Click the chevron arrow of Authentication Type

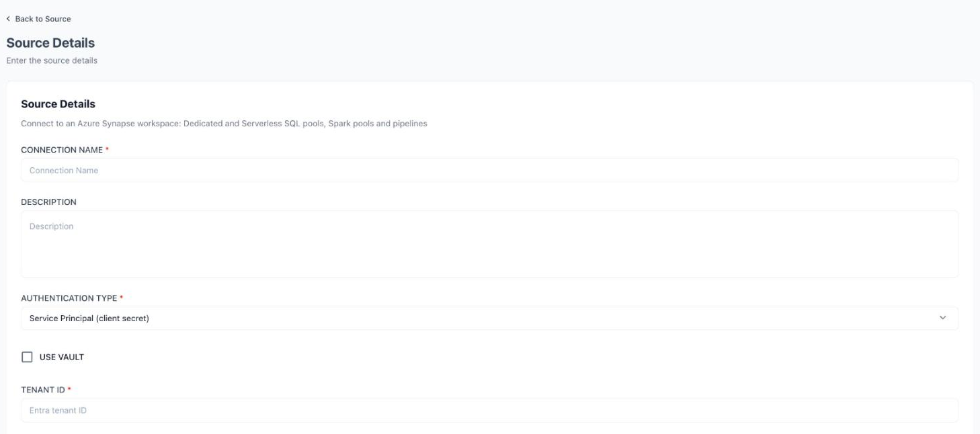tap(942, 318)
